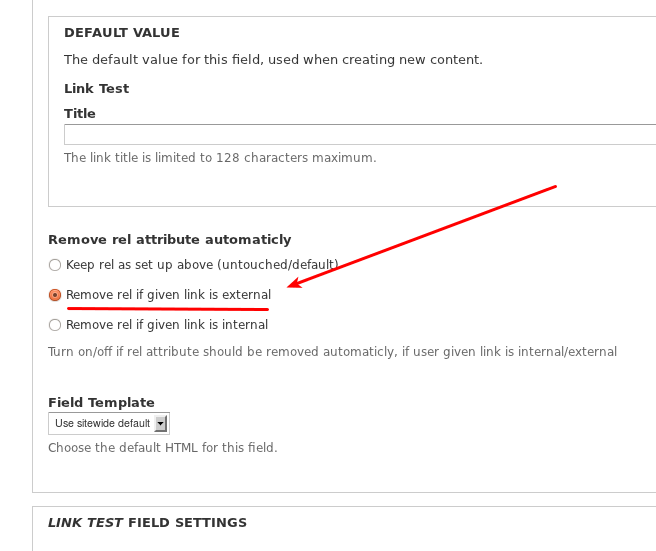Viewport: 656px width, 551px height.
Task: Click the 'Field Template' label
Action: tap(101, 402)
